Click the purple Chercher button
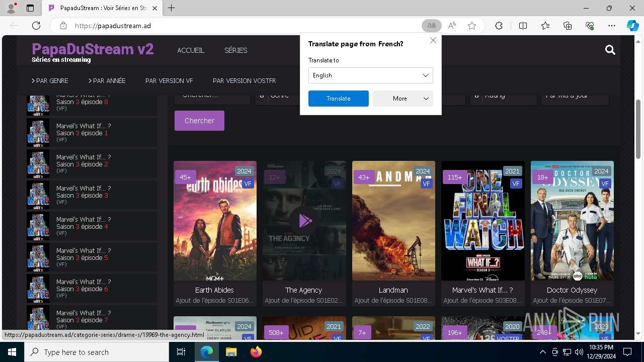This screenshot has width=644, height=362. (x=199, y=121)
